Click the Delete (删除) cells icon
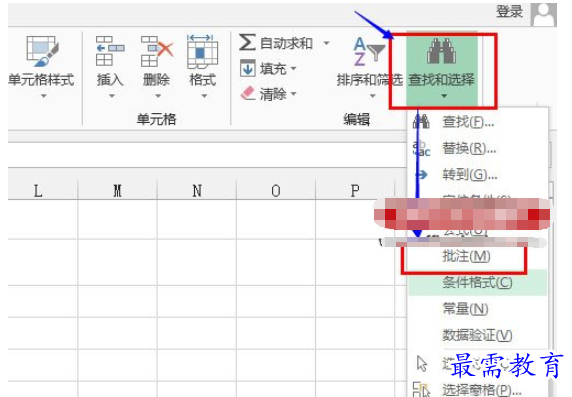 click(156, 51)
